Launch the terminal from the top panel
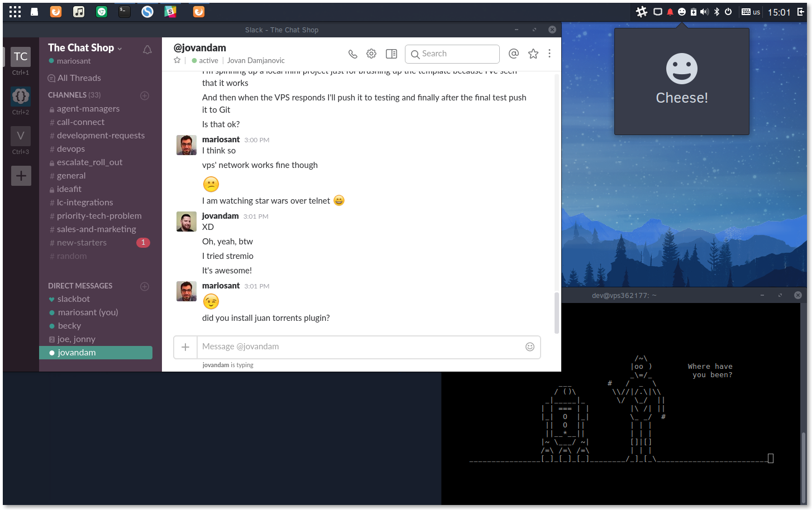This screenshot has width=812, height=510. click(125, 12)
